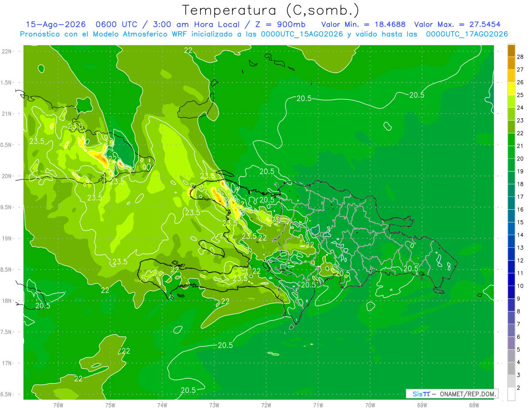Click the colorbar scale value 15
This screenshot has height=411, width=532.
pos(520,222)
